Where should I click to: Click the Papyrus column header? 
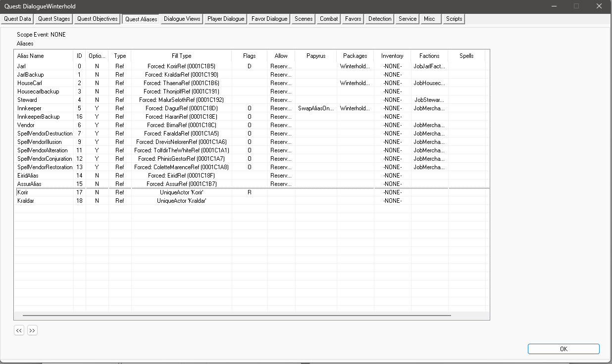click(x=316, y=56)
